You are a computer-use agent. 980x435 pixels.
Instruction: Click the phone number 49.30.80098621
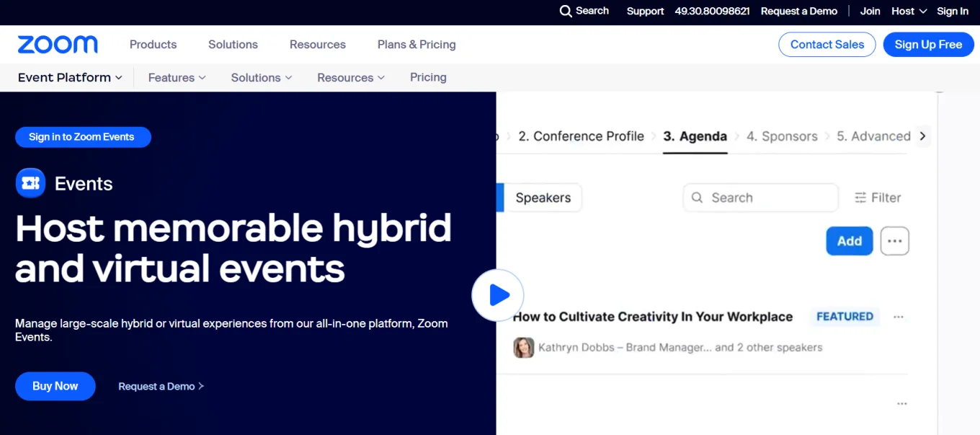click(712, 11)
